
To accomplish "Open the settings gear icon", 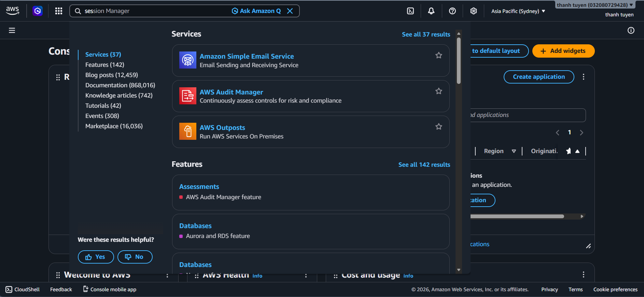I will pos(474,11).
